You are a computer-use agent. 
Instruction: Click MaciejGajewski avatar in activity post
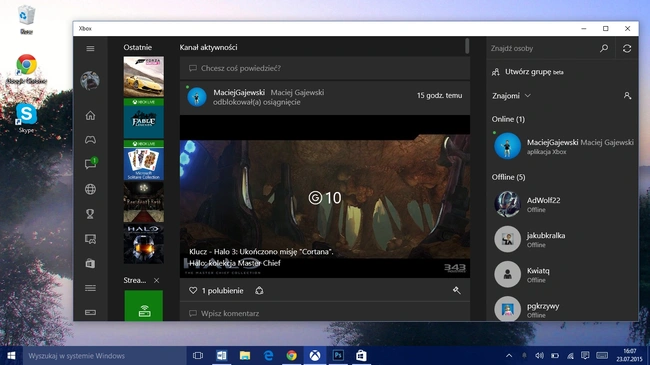coord(197,97)
